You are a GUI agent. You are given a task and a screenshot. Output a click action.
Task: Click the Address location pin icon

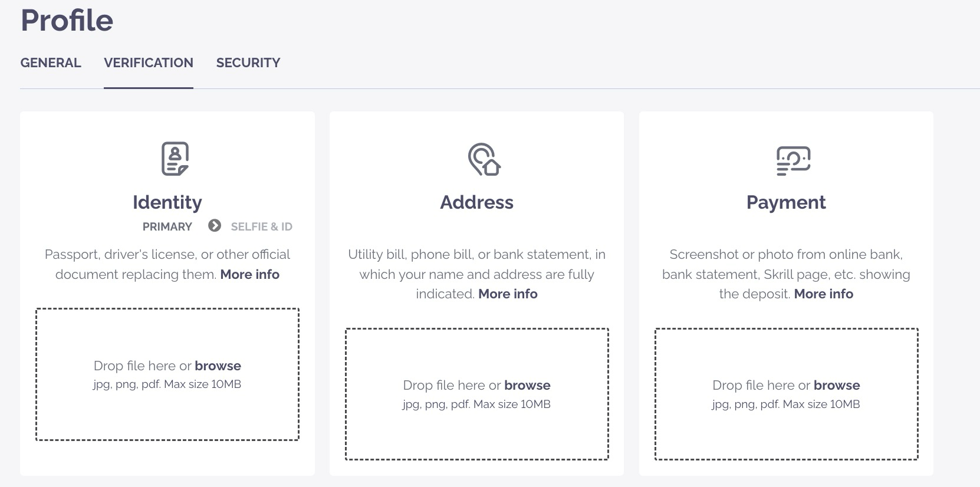pos(484,159)
